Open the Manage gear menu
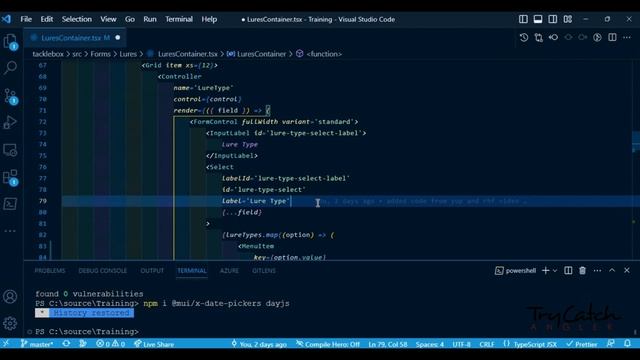Screen dimensions: 640x360 10,323
